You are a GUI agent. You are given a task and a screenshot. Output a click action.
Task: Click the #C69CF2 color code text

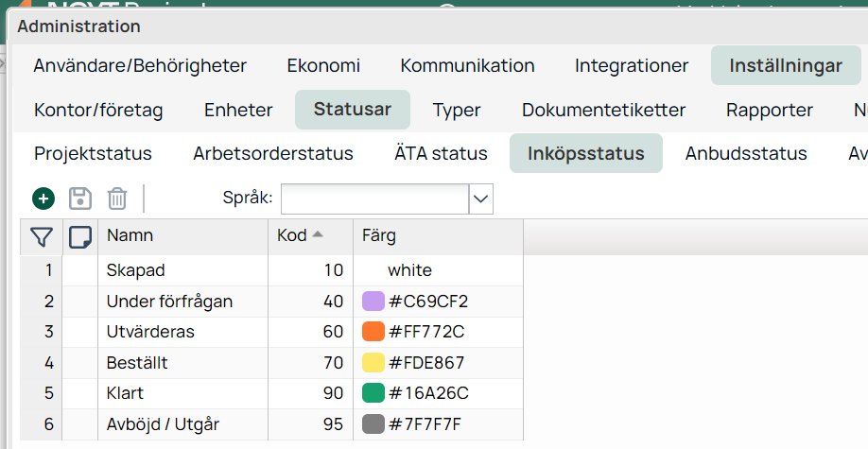pyautogui.click(x=428, y=302)
